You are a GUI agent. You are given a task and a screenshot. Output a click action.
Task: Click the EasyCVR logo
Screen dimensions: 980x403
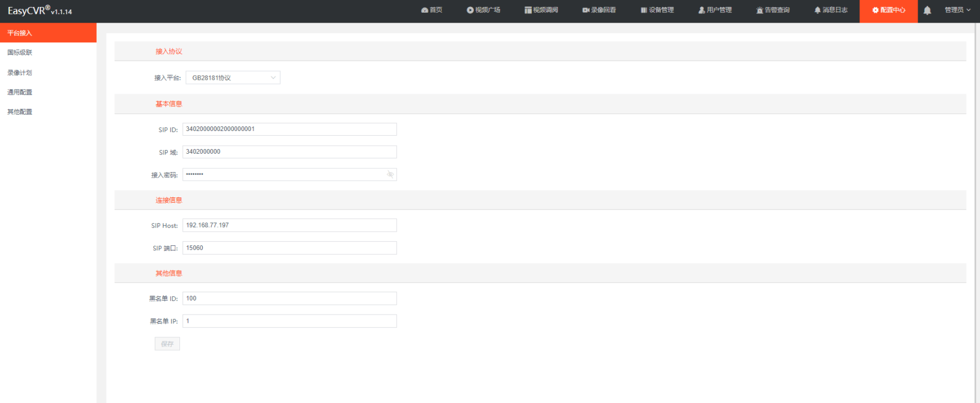click(x=39, y=11)
